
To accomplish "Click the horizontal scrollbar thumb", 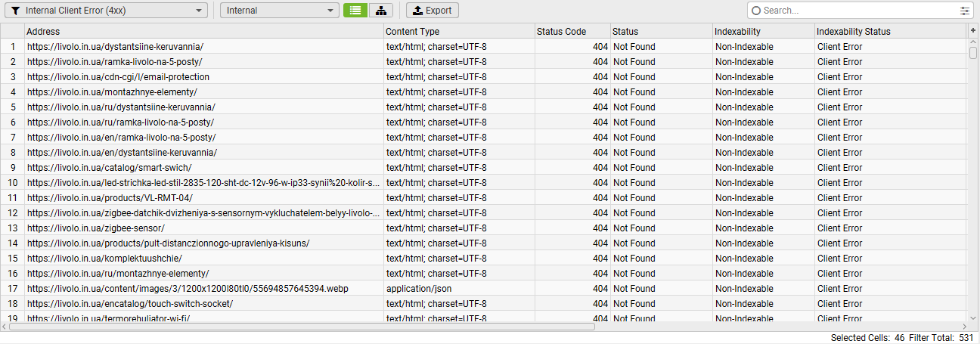I will 302,327.
